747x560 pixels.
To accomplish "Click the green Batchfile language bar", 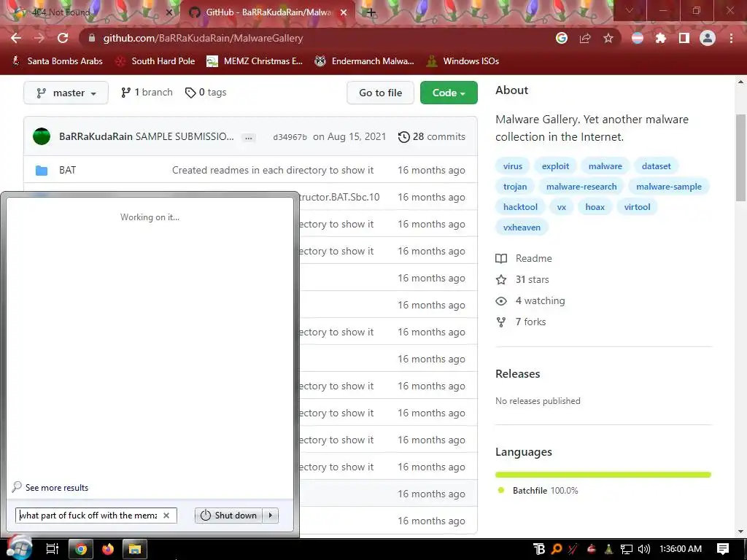I will 603,475.
